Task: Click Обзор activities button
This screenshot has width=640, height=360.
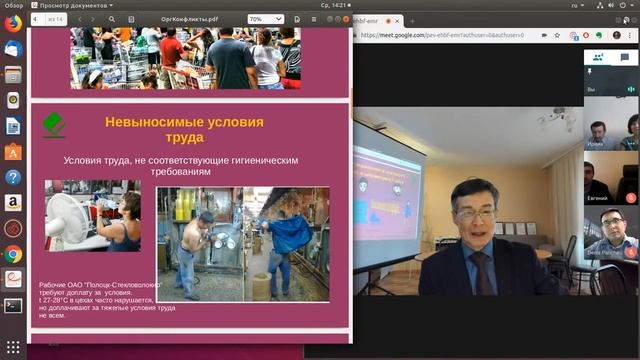Action: (13, 5)
